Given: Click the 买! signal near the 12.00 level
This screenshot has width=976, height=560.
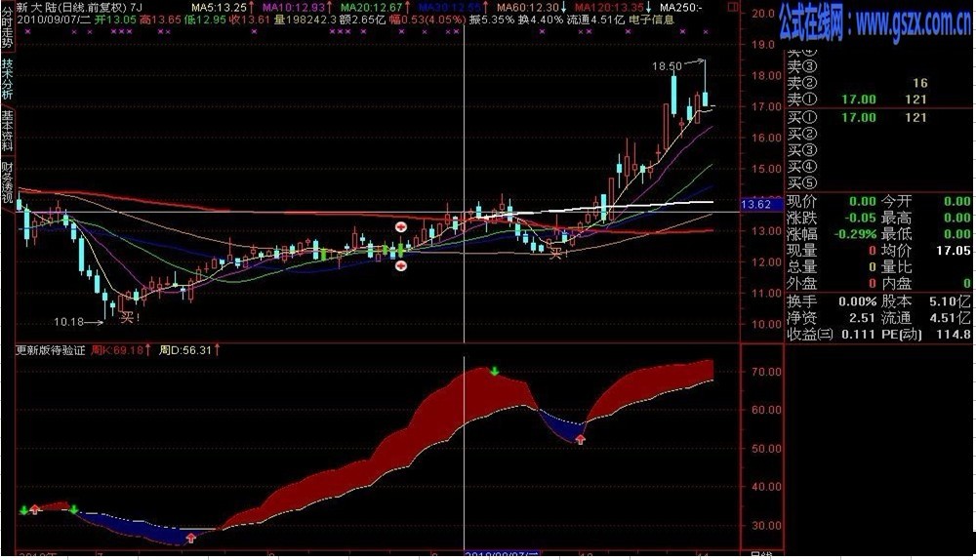Looking at the screenshot, I should pos(558,254).
